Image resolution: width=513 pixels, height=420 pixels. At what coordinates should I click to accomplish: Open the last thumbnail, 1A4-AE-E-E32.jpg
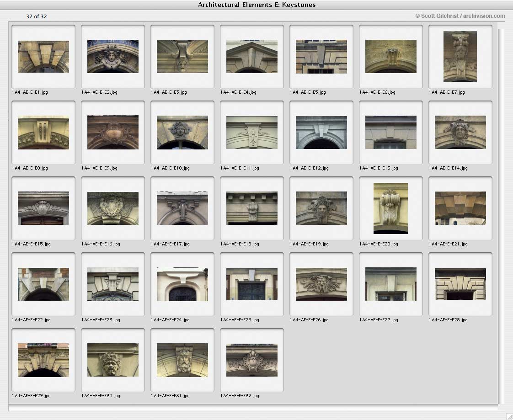click(252, 360)
